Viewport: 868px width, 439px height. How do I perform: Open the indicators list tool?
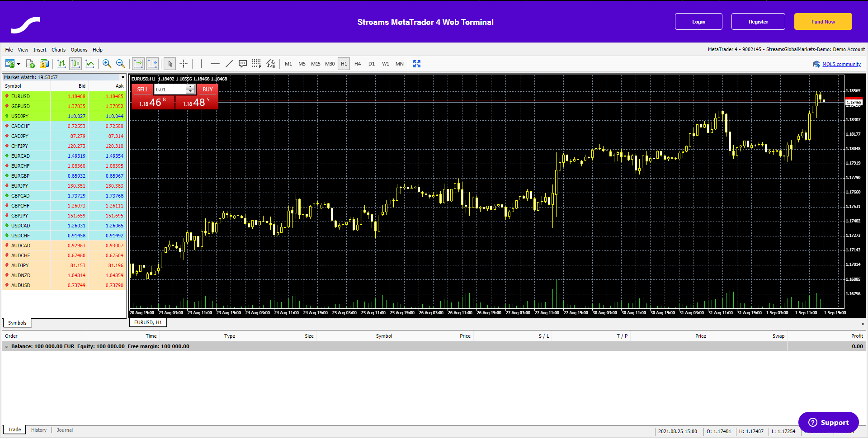coord(271,64)
